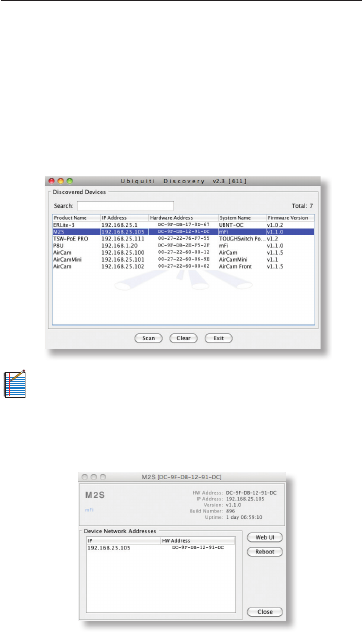Select the AirCamMini product entry
This screenshot has width=362, height=633.
click(x=184, y=260)
